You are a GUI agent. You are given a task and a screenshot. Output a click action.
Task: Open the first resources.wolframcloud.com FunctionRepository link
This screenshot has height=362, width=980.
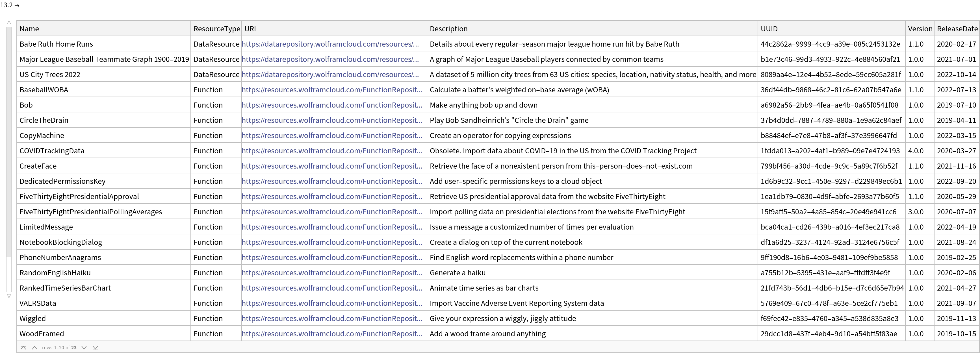click(x=332, y=90)
